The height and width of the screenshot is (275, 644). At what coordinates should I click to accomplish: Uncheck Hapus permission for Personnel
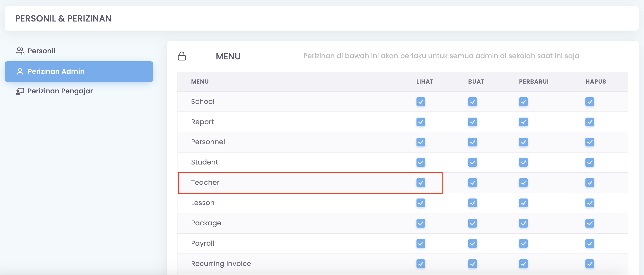tap(590, 142)
